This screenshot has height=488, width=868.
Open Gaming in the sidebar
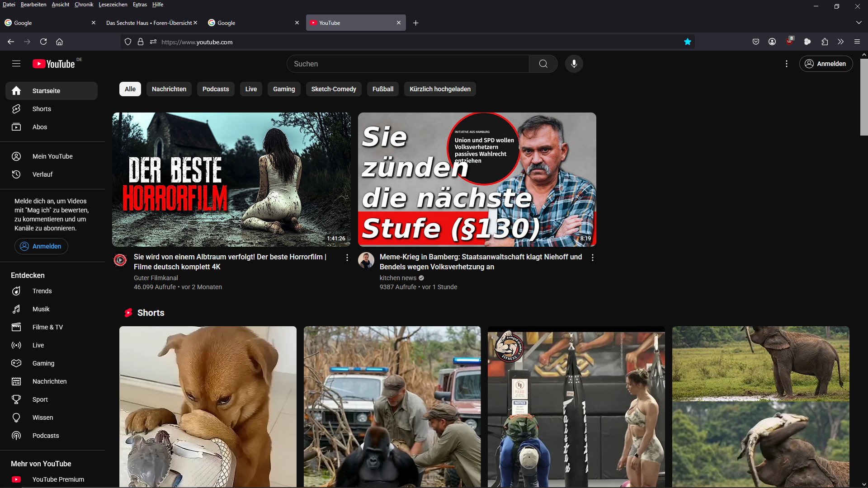(43, 363)
